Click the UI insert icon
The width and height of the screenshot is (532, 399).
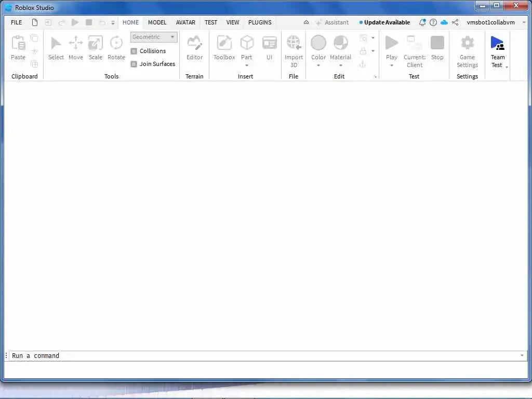pyautogui.click(x=270, y=43)
